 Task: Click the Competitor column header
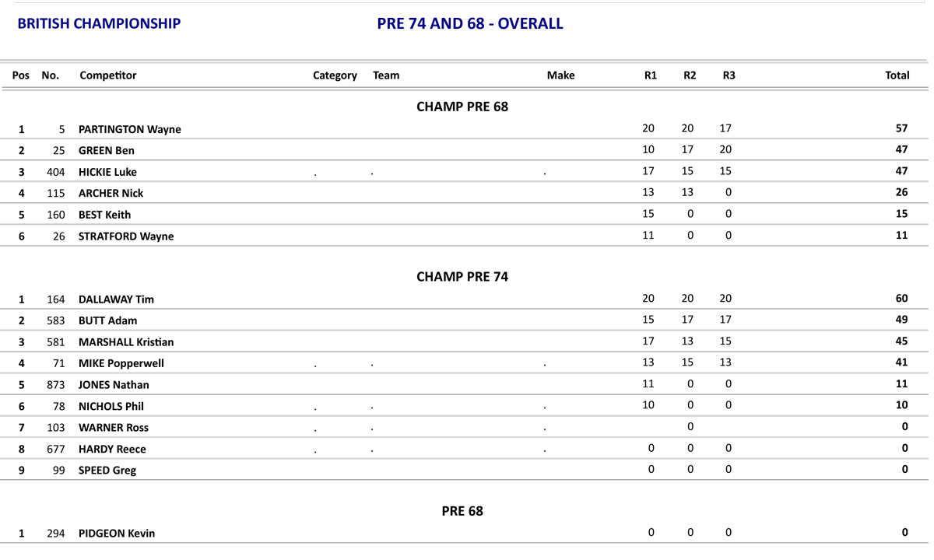(x=107, y=75)
